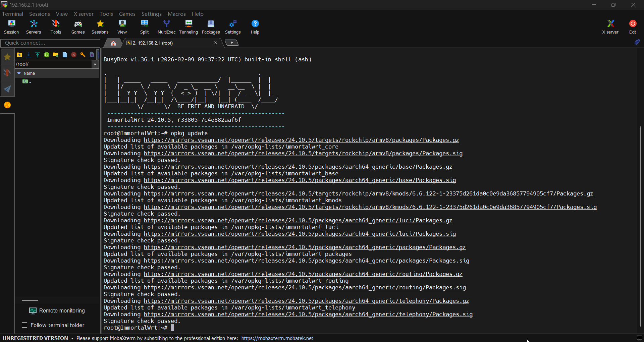The height and width of the screenshot is (342, 644).
Task: Refresh the SFTP folder with green icon
Action: 47,55
